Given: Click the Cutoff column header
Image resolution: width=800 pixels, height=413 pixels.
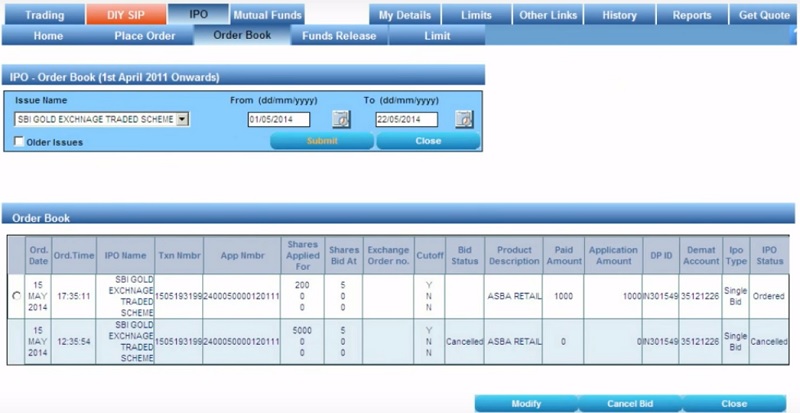Looking at the screenshot, I should tap(430, 255).
